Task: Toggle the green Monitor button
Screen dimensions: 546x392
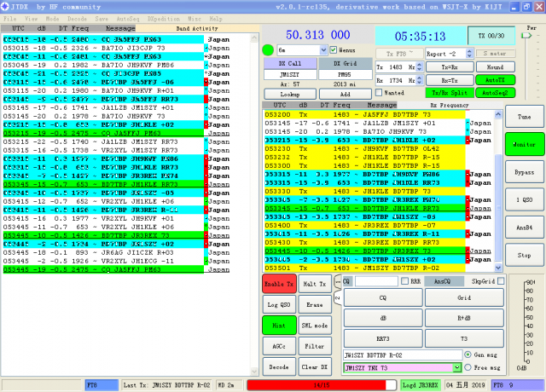Action: click(x=525, y=144)
